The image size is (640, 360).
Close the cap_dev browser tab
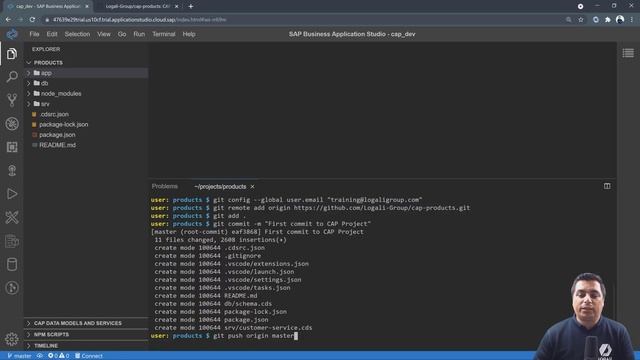(x=87, y=7)
